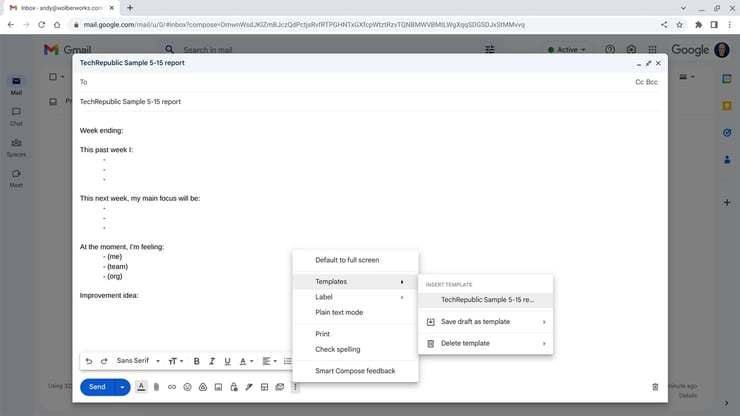Open Calendar in the right side panel
The width and height of the screenshot is (740, 416).
point(727,79)
